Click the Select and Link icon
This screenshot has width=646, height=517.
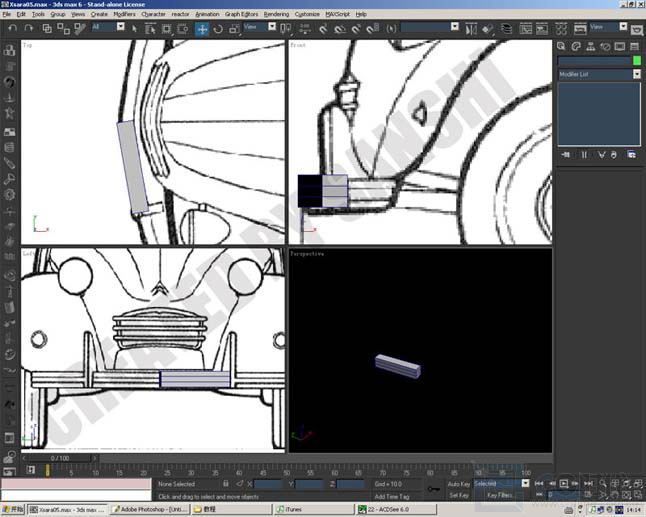[47, 28]
